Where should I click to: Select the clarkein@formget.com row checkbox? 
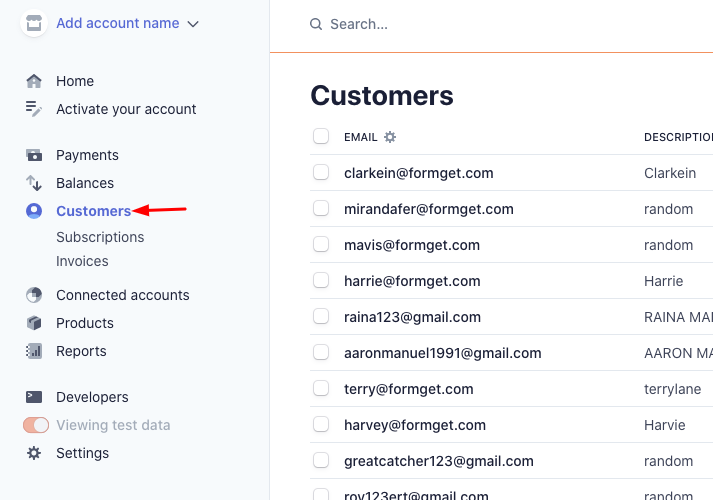point(321,173)
